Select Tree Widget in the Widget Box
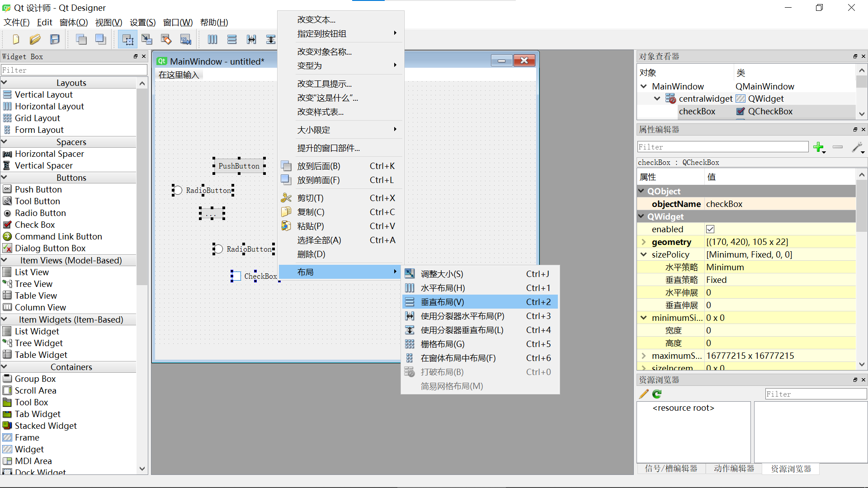Image resolution: width=868 pixels, height=488 pixels. pyautogui.click(x=38, y=343)
